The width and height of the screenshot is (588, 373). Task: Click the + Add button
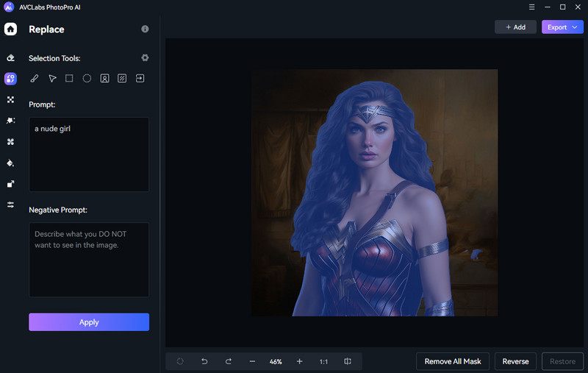pyautogui.click(x=516, y=27)
